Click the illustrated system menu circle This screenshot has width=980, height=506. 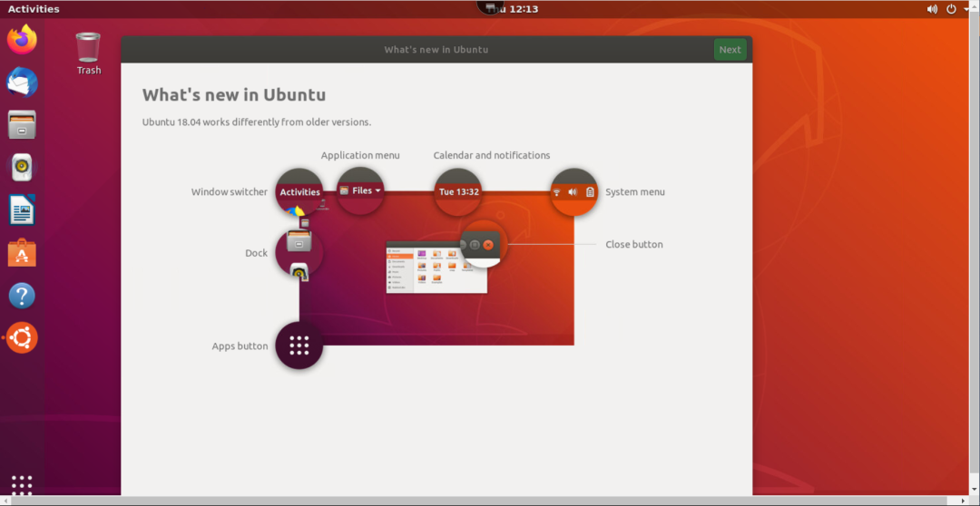pyautogui.click(x=574, y=191)
